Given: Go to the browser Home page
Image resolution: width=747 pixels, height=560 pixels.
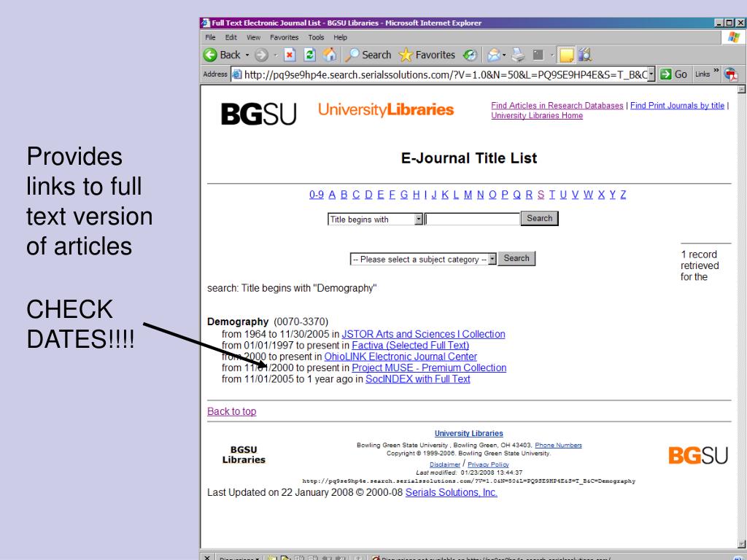Looking at the screenshot, I should click(x=330, y=55).
